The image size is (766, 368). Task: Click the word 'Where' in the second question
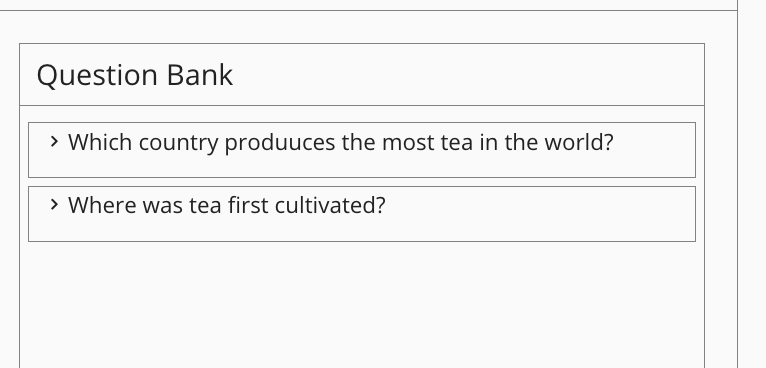[102, 205]
